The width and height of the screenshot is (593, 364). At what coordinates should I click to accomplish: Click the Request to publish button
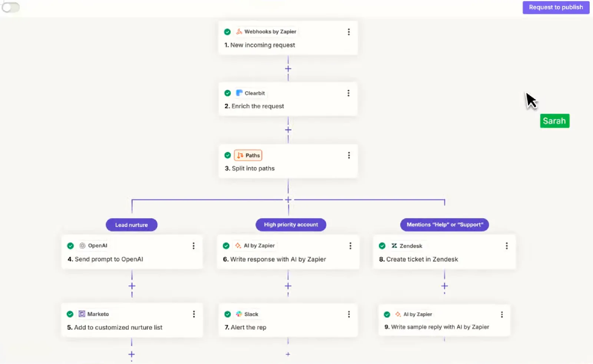coord(556,7)
